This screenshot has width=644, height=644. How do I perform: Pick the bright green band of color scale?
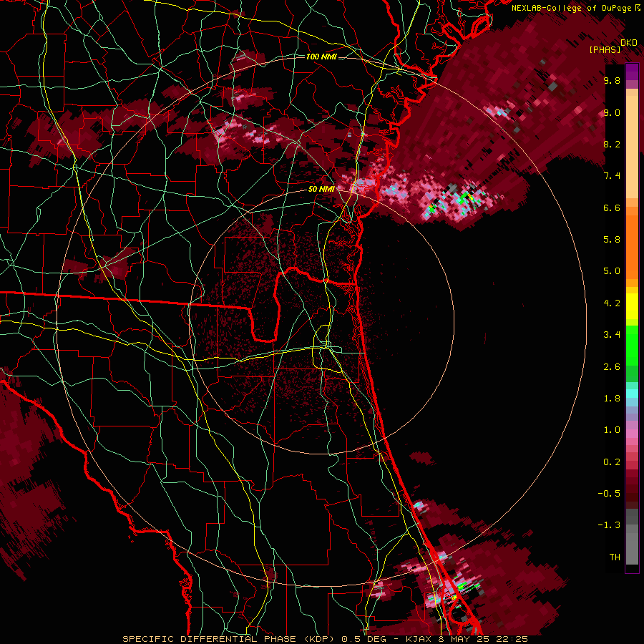pos(632,345)
